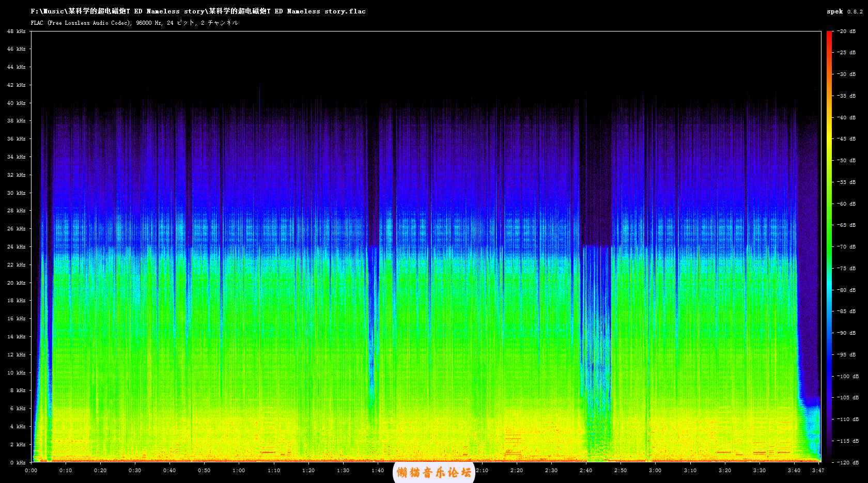Click inside the spectrogram plot area
The width and height of the screenshot is (868, 483).
click(426, 246)
